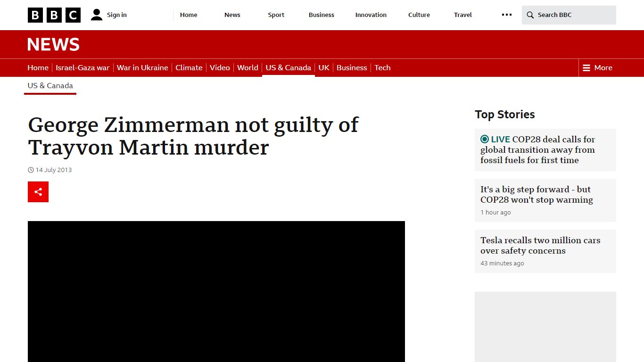The image size is (644, 362).
Task: Click the BBC logo
Action: 54,15
